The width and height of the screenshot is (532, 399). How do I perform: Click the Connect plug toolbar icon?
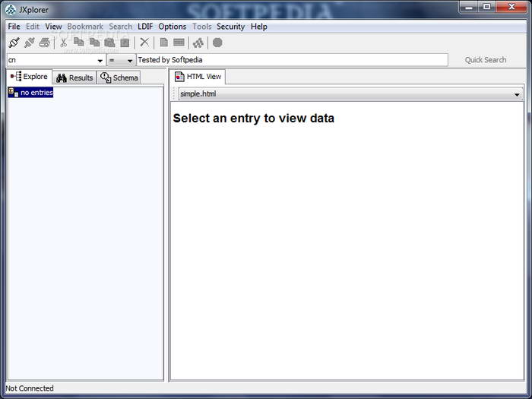14,43
